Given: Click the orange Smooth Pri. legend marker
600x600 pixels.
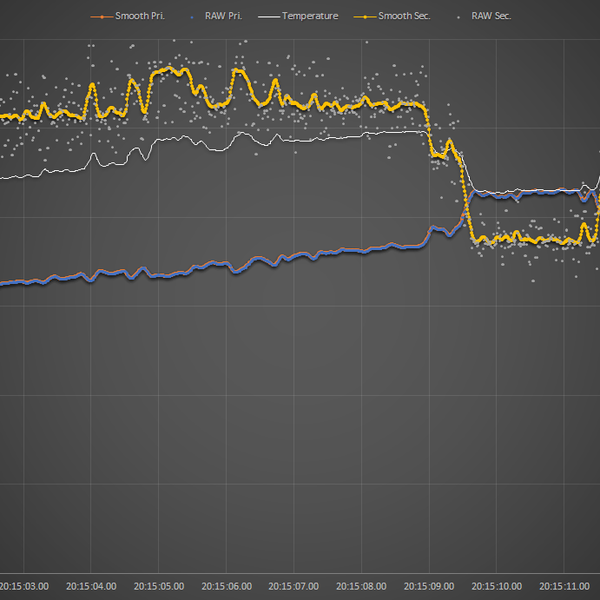Looking at the screenshot, I should (101, 17).
